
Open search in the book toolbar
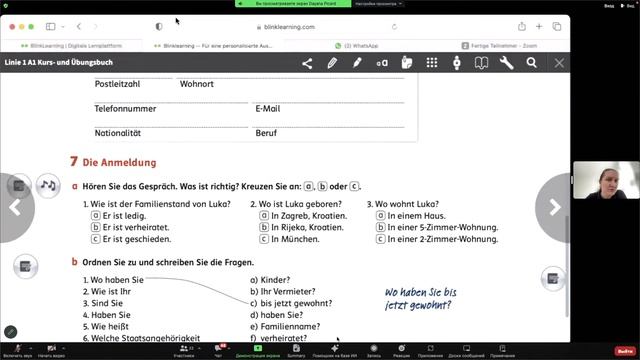coord(531,63)
